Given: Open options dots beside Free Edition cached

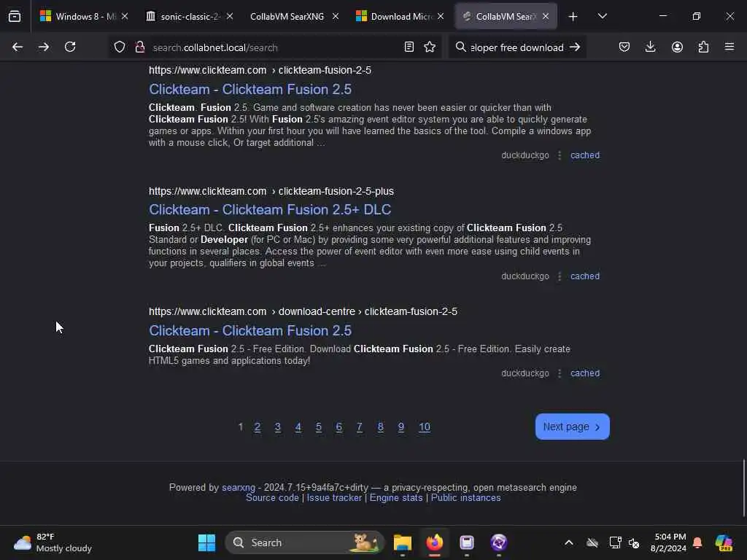Looking at the screenshot, I should point(560,373).
